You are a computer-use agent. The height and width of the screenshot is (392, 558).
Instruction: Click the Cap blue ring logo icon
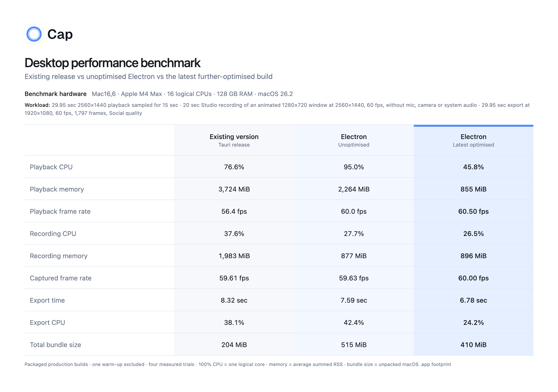point(34,34)
